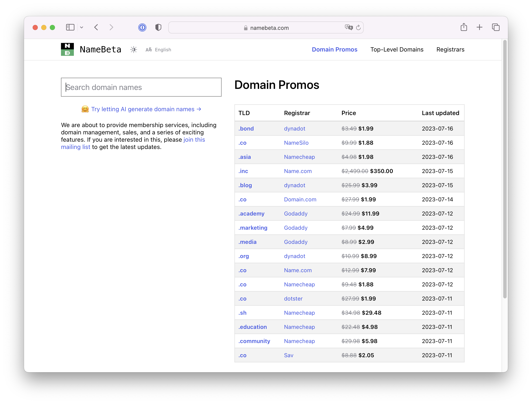Open the .media TLD link

248,242
